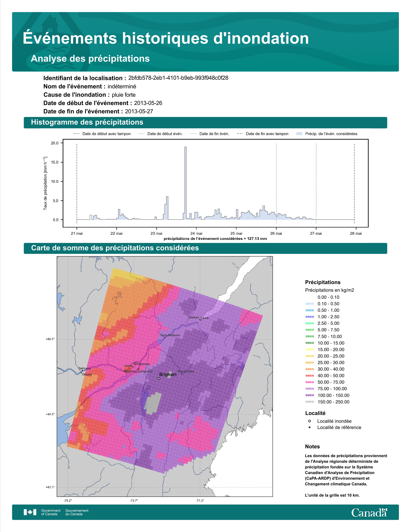Click the 'Government of Canada' footer text

click(51, 512)
